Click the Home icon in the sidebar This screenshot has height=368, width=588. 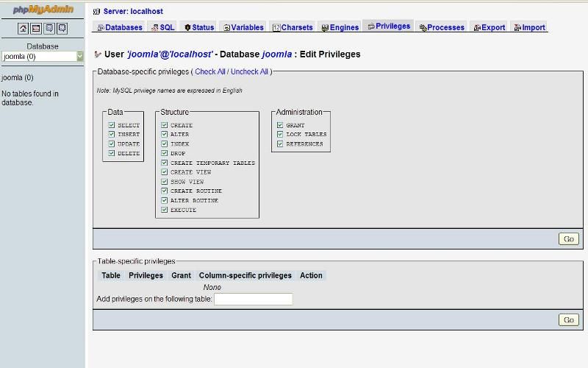pos(24,28)
